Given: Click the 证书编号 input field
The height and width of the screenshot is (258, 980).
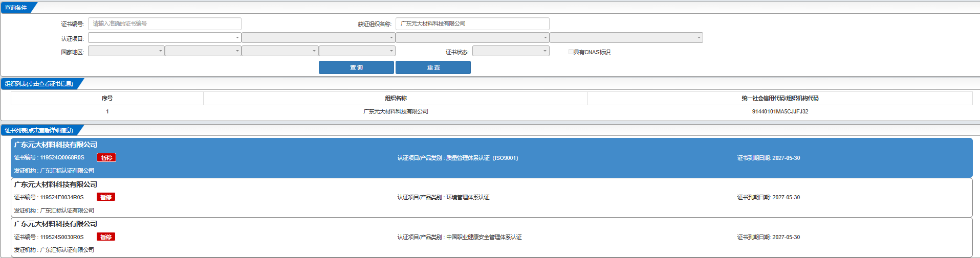Looking at the screenshot, I should 164,24.
